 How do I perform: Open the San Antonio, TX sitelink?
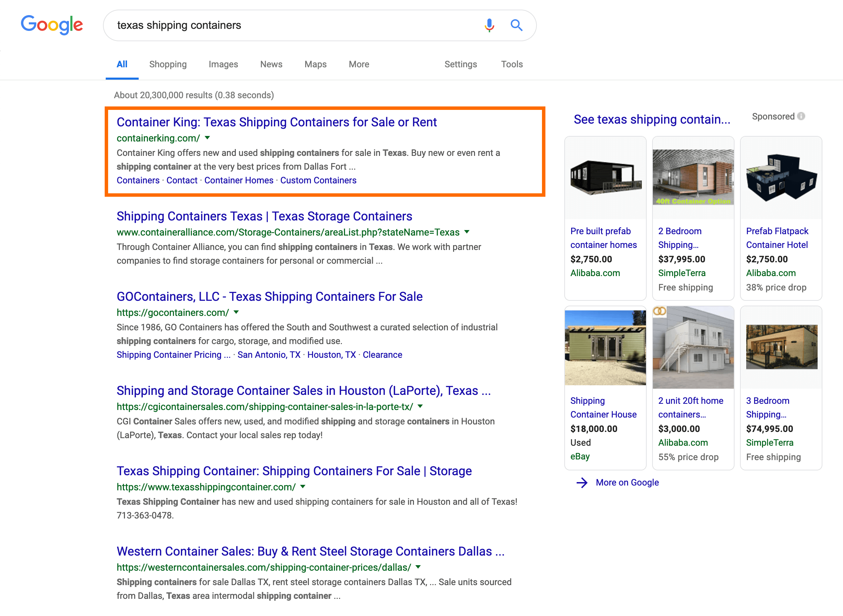coord(269,355)
